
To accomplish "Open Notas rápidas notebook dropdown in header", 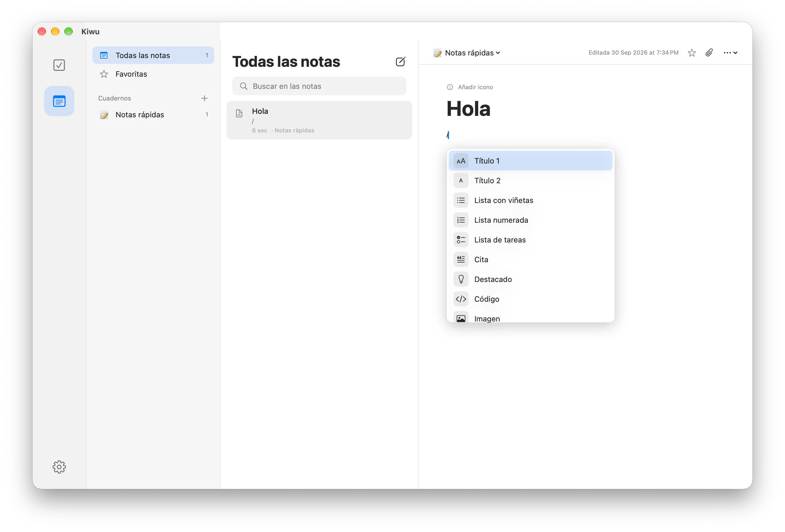I will point(467,53).
